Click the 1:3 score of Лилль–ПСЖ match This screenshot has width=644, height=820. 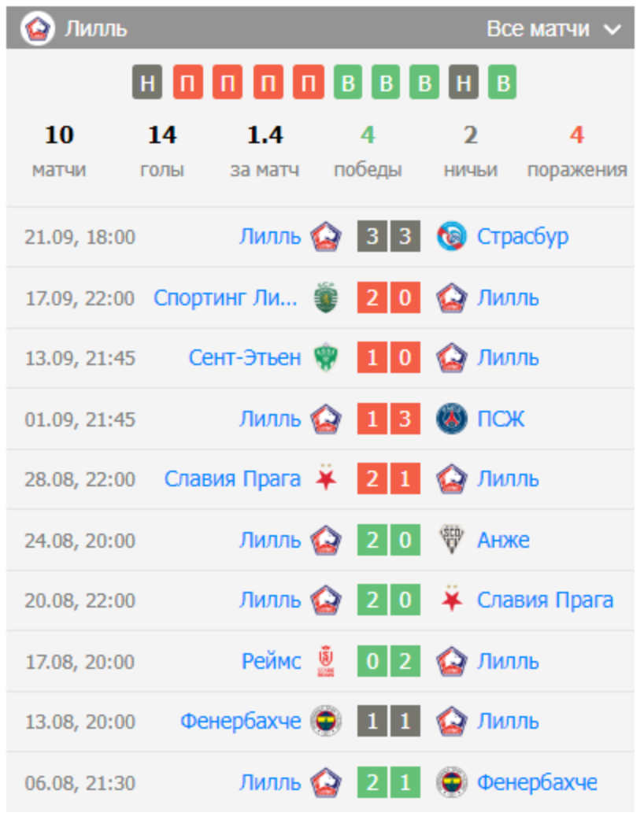(388, 419)
